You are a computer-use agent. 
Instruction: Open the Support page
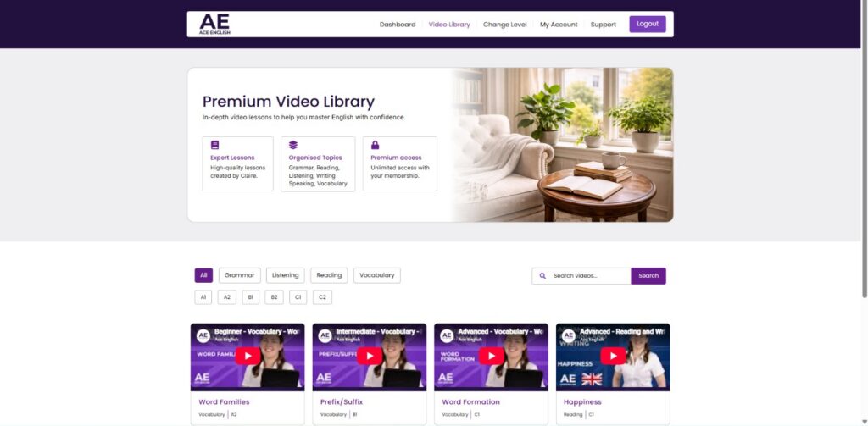pos(604,25)
